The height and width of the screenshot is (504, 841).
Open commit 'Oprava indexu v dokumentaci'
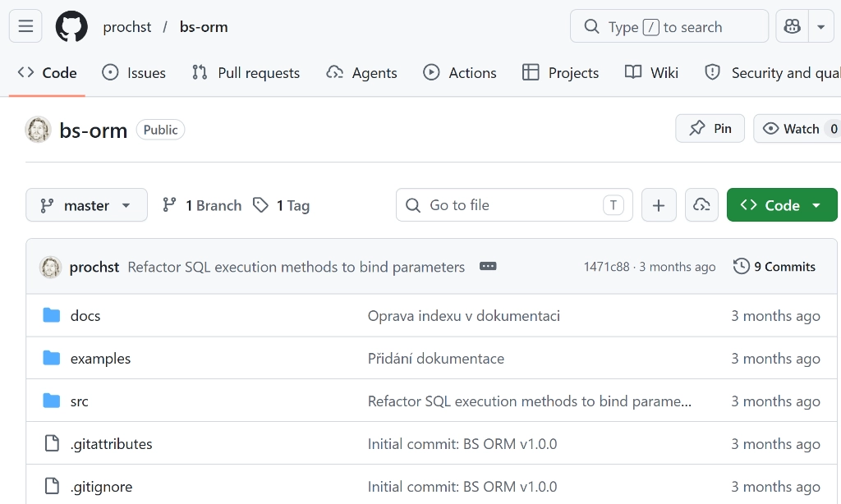tap(464, 316)
